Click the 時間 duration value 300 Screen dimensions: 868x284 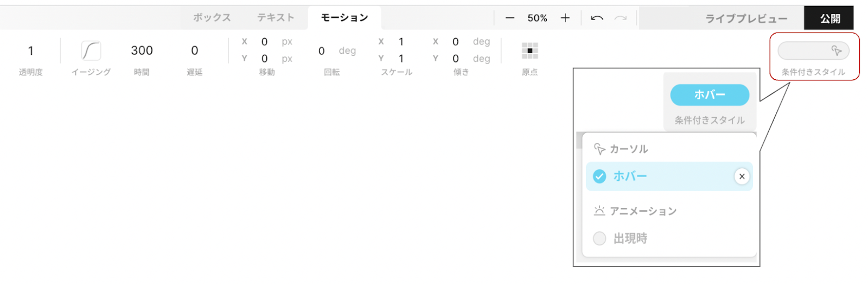(x=142, y=51)
